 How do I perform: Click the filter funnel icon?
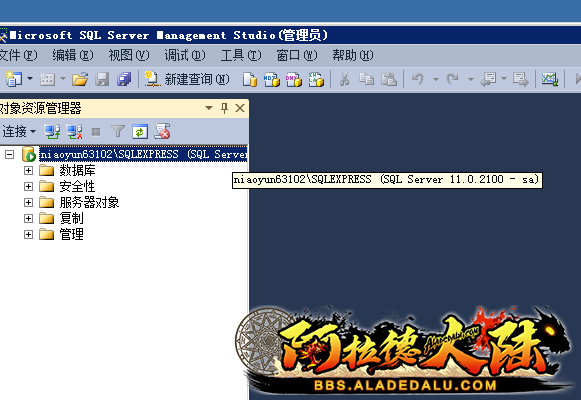pyautogui.click(x=118, y=131)
